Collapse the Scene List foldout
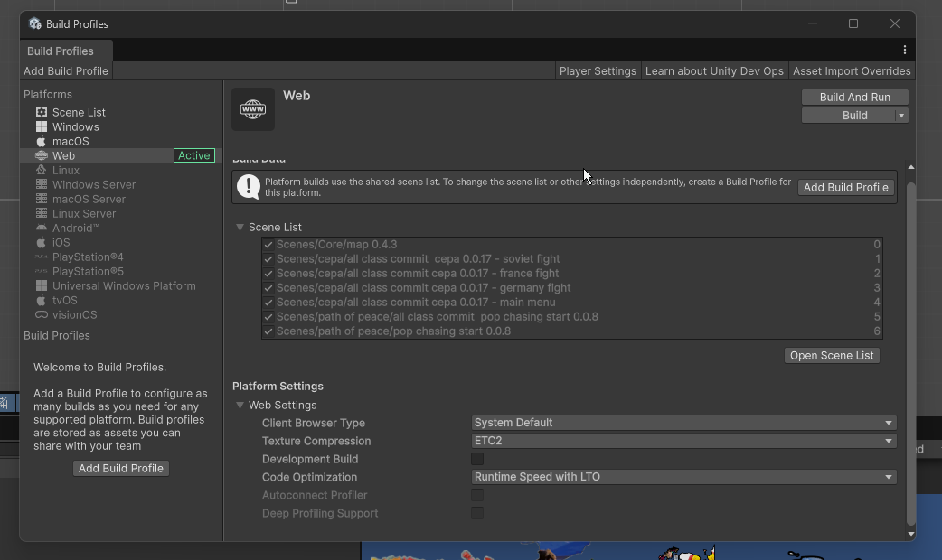The height and width of the screenshot is (560, 942). point(240,227)
